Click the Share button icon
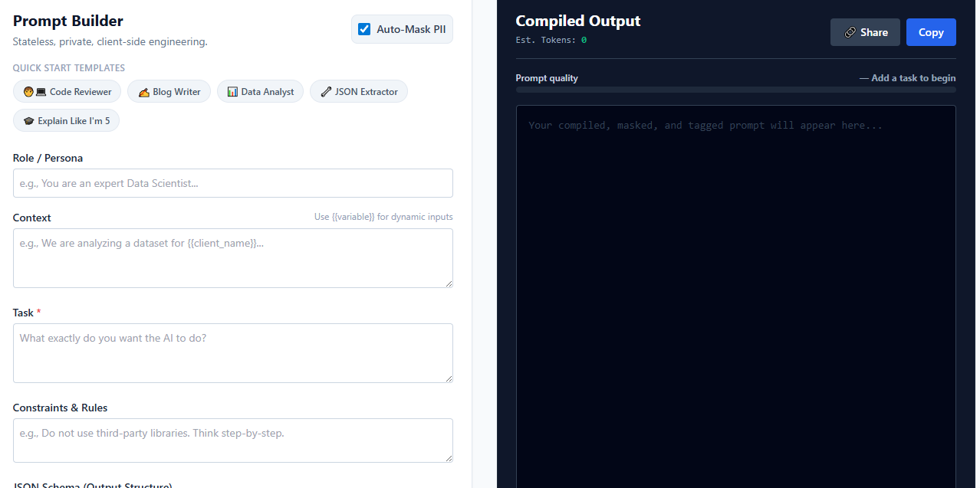This screenshot has height=488, width=980. [x=850, y=32]
